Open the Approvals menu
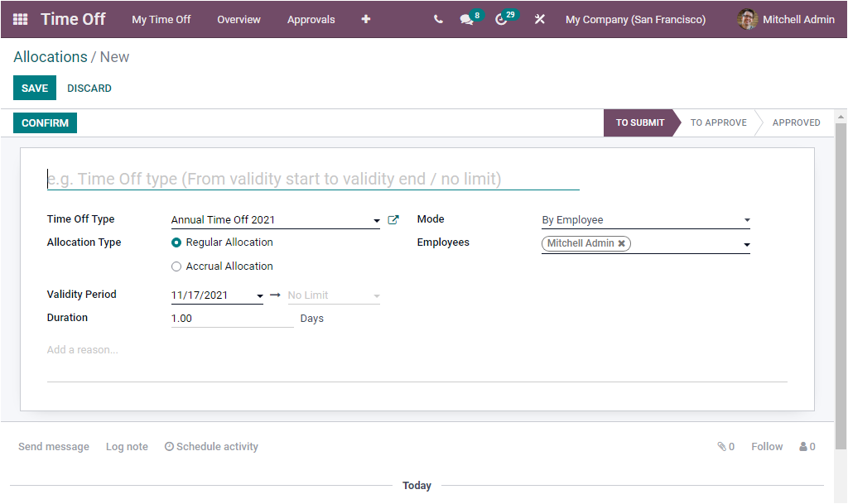This screenshot has width=848, height=504. pyautogui.click(x=311, y=19)
